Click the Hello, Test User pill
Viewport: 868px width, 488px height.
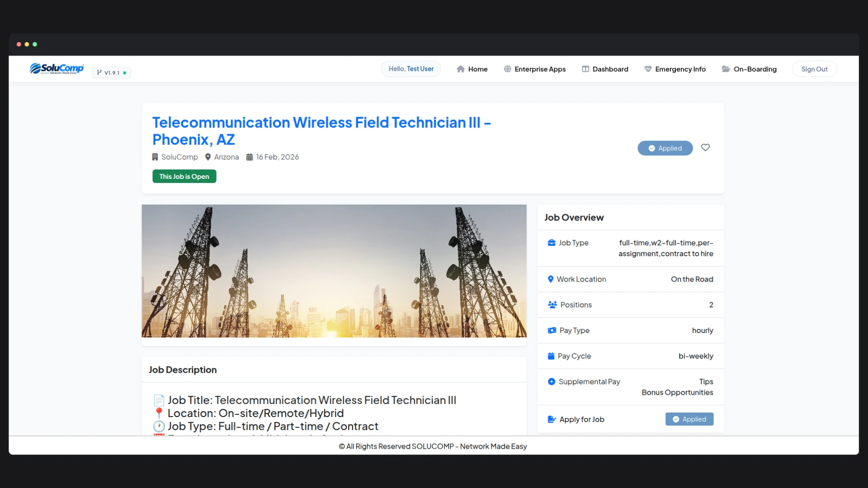pyautogui.click(x=411, y=69)
